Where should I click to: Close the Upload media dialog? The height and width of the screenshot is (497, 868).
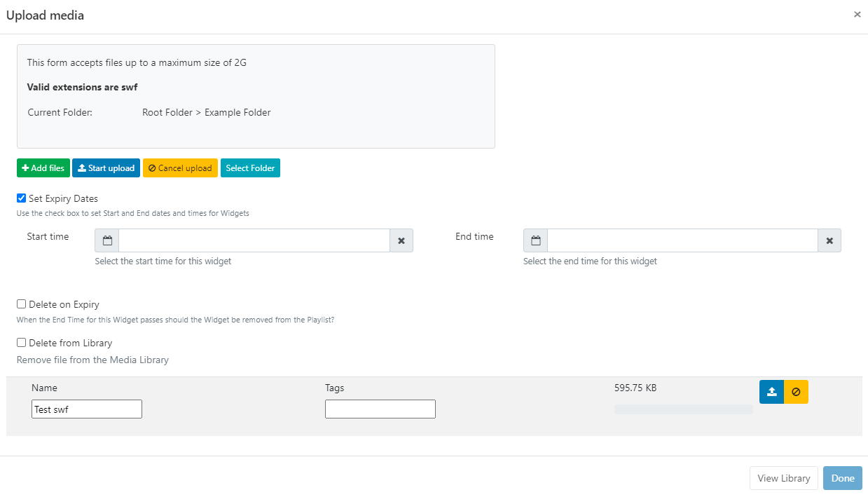857,15
